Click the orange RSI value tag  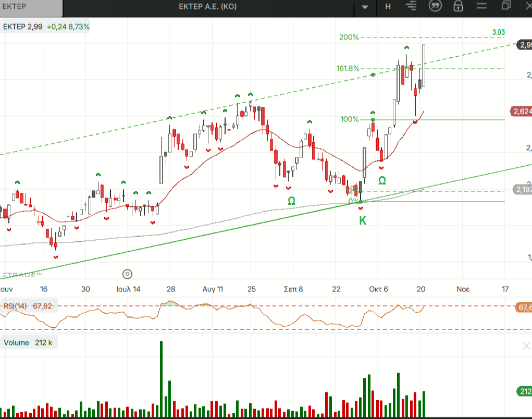pos(524,307)
